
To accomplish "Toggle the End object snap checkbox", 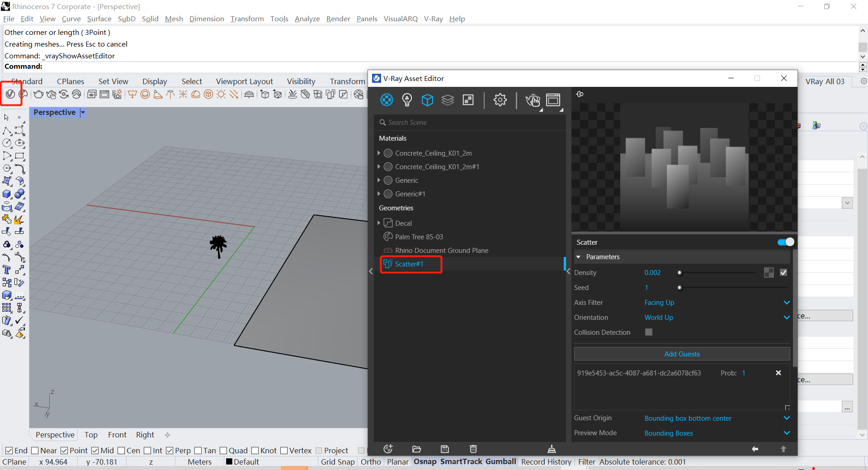I will pyautogui.click(x=9, y=451).
